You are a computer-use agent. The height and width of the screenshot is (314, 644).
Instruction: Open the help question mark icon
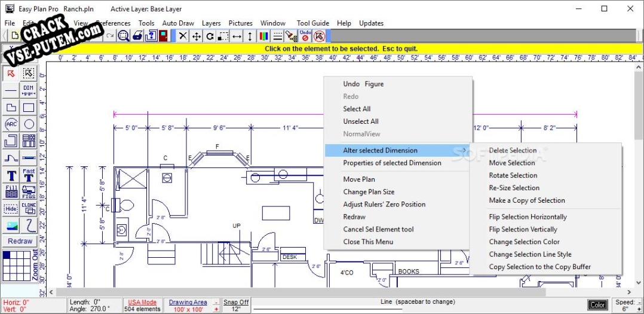tap(151, 36)
